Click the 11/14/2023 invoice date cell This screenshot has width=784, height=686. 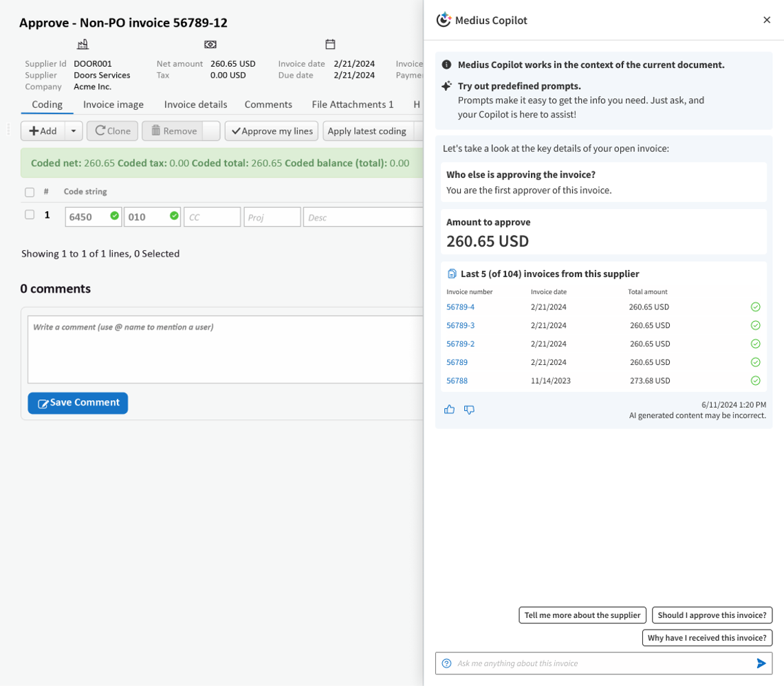pos(550,381)
